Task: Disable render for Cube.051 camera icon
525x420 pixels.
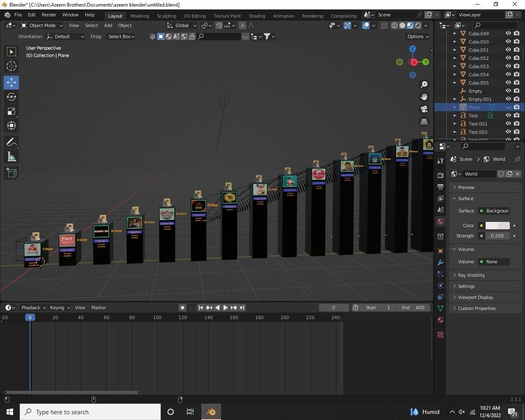Action: pos(517,50)
